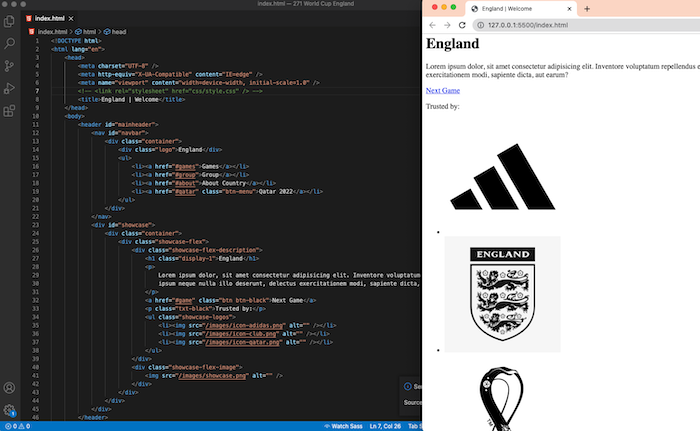Click the /images/icon-qatar.png path in code

[242, 342]
